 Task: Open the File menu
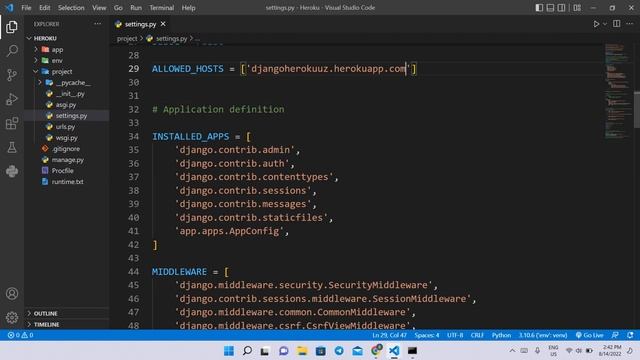coord(26,8)
